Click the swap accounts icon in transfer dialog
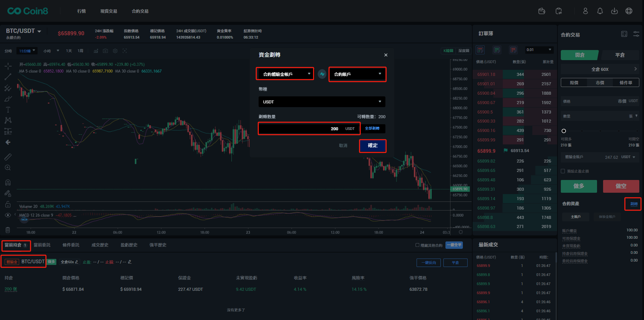 tap(322, 74)
